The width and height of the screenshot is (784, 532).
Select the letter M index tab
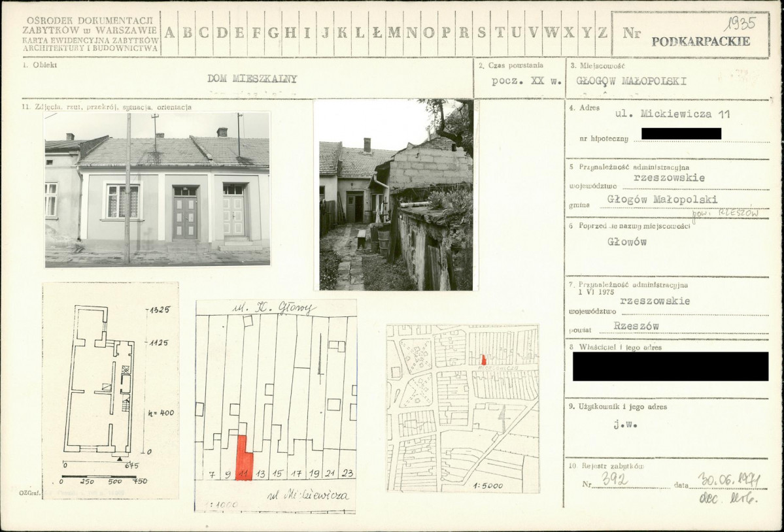[x=394, y=33]
